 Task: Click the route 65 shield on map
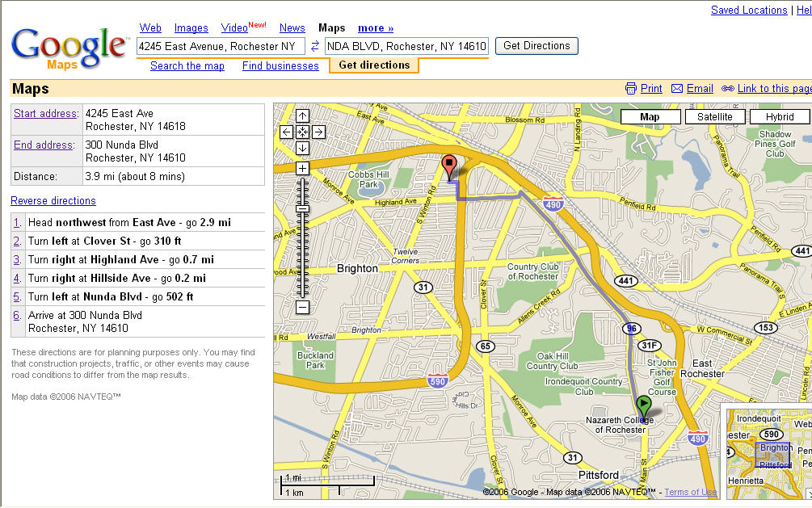pos(486,346)
